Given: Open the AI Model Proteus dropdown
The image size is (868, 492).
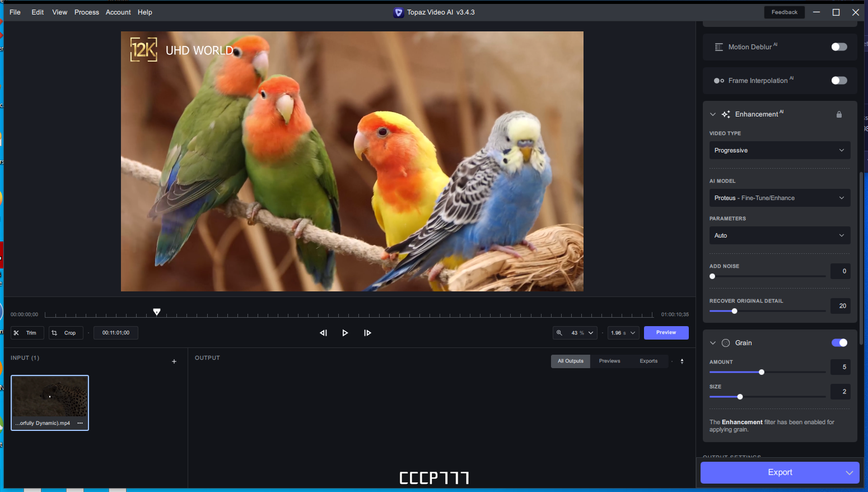Looking at the screenshot, I should pyautogui.click(x=780, y=198).
